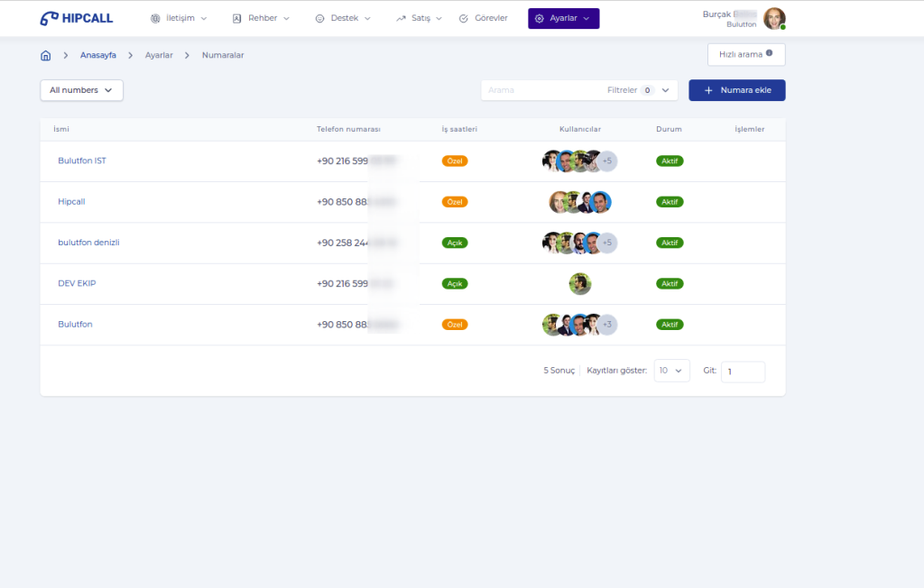Click the DEV EKIP user avatar

(x=580, y=283)
